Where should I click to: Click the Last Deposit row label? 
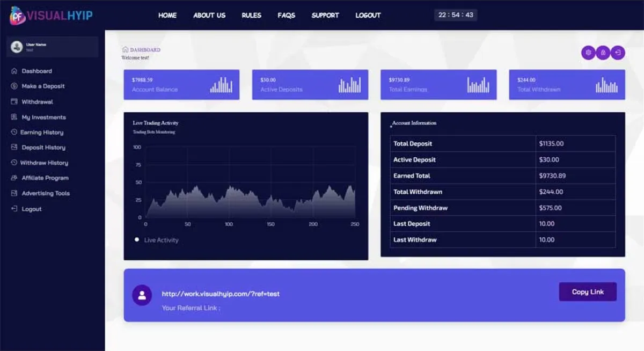tap(412, 224)
